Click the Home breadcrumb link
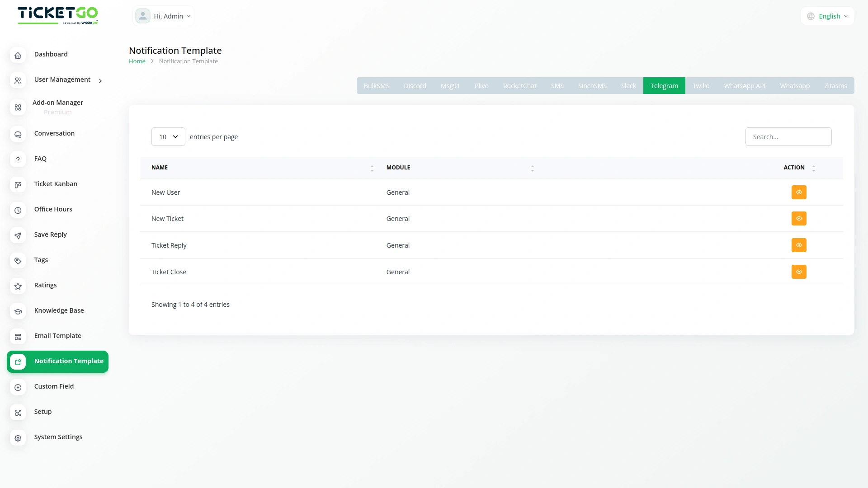Image resolution: width=868 pixels, height=488 pixels. pos(137,61)
